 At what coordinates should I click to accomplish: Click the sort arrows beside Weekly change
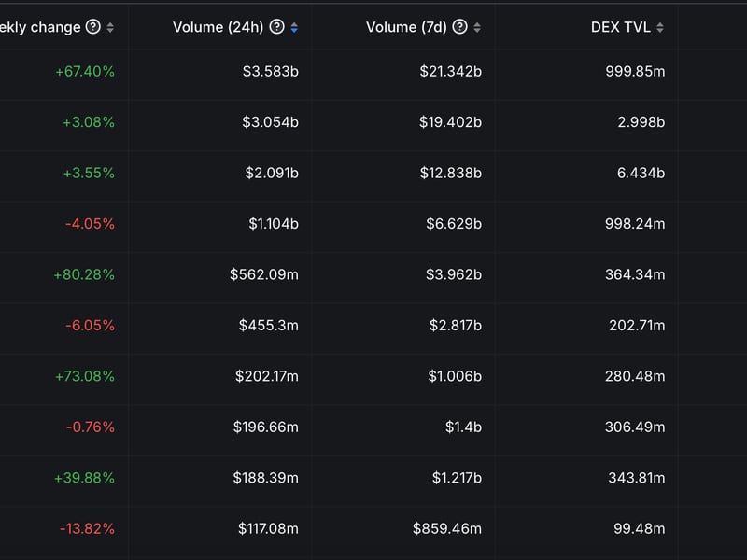tap(111, 26)
